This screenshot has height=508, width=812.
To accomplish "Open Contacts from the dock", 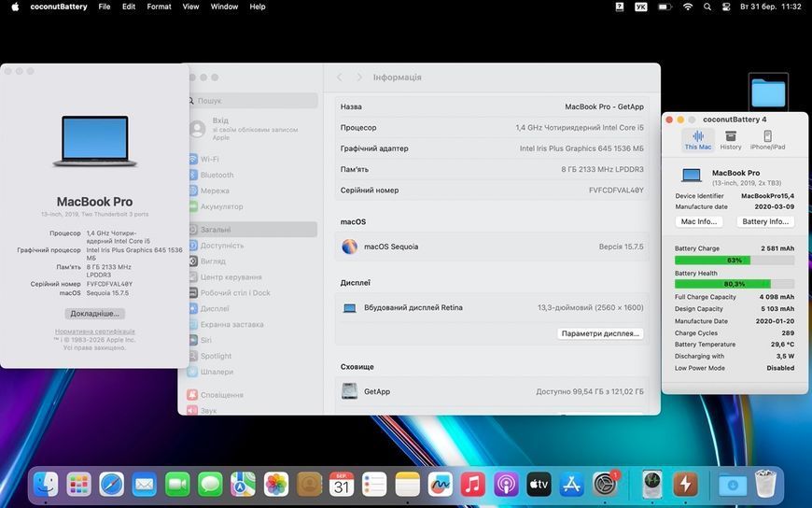I will point(309,485).
